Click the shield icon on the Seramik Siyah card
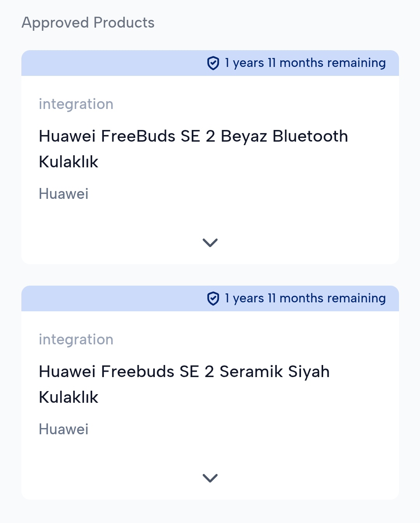Image resolution: width=420 pixels, height=523 pixels. point(213,298)
